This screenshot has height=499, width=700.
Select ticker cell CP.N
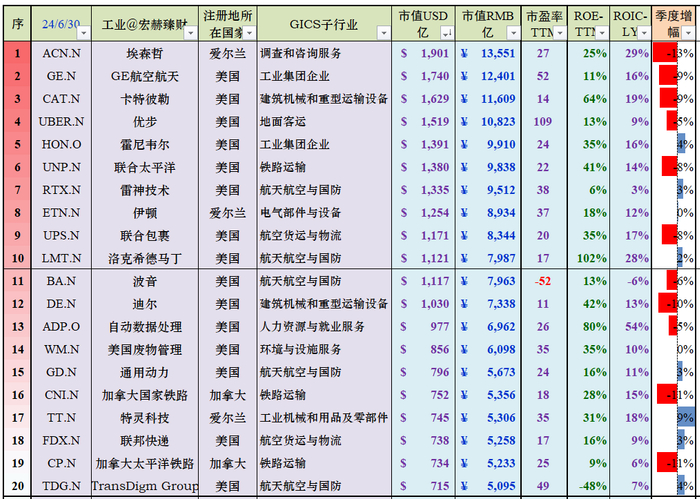point(62,463)
